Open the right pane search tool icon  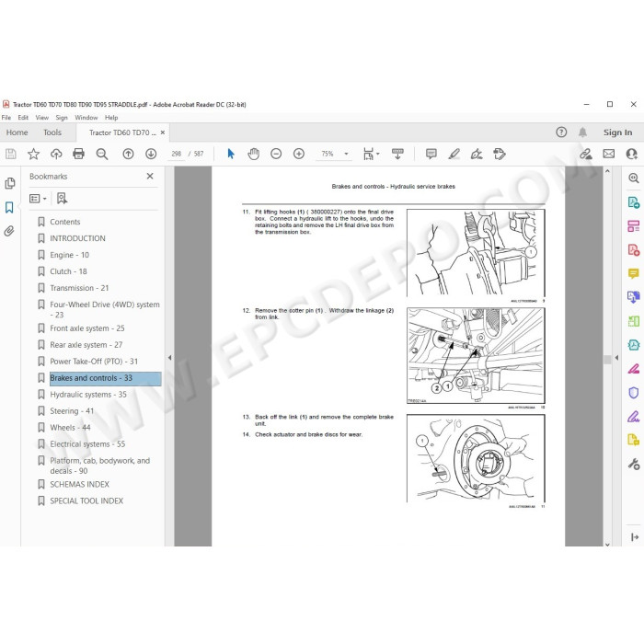click(x=634, y=178)
